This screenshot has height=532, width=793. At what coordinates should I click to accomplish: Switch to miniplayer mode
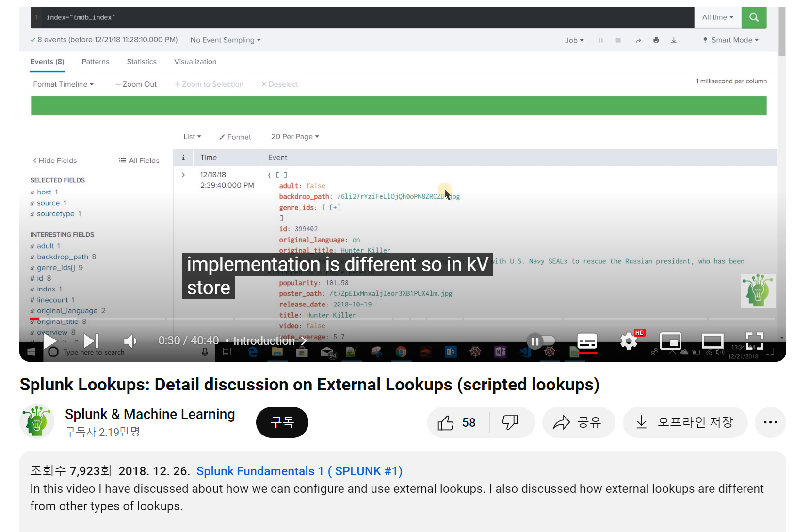[671, 341]
